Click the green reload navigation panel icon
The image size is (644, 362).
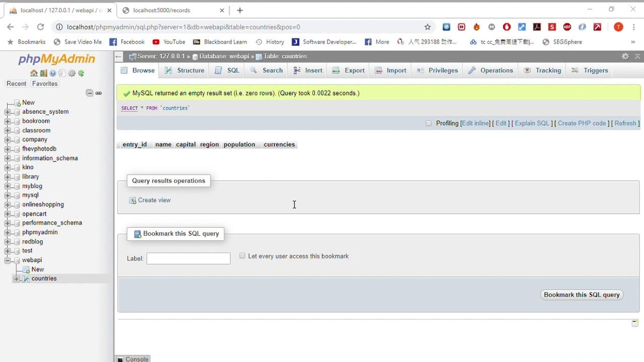(81, 73)
